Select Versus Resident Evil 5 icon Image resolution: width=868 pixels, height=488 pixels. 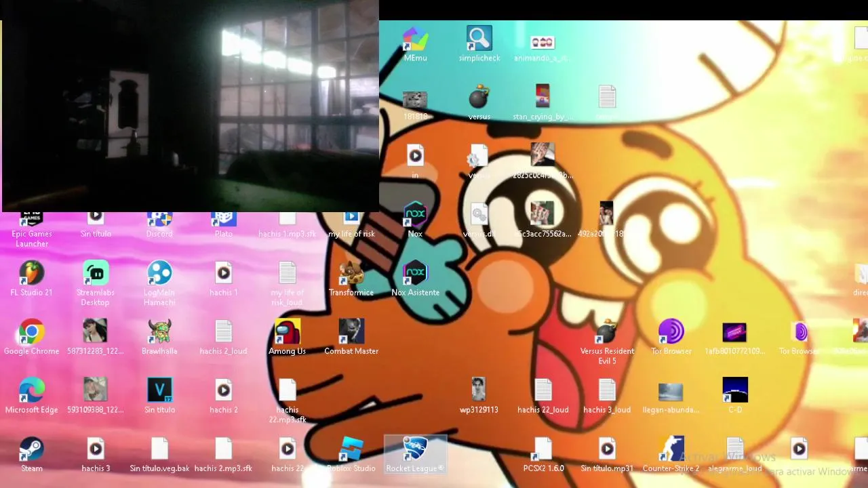coord(607,342)
